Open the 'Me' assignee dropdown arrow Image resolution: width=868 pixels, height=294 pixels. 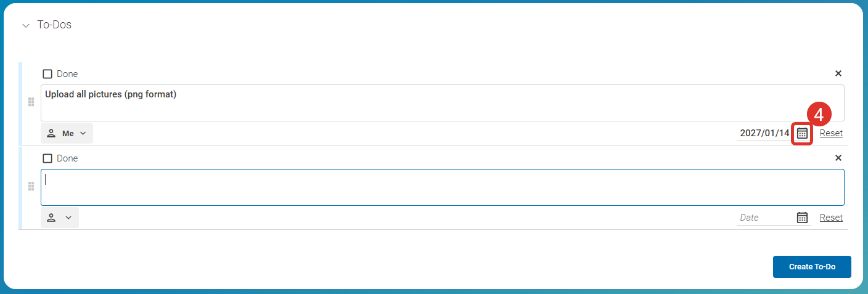83,133
